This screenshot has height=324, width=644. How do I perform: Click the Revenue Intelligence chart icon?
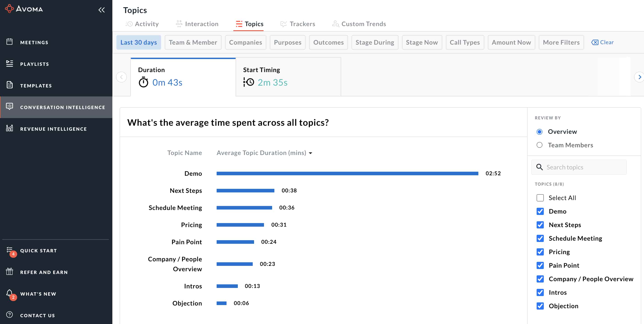pos(9,128)
